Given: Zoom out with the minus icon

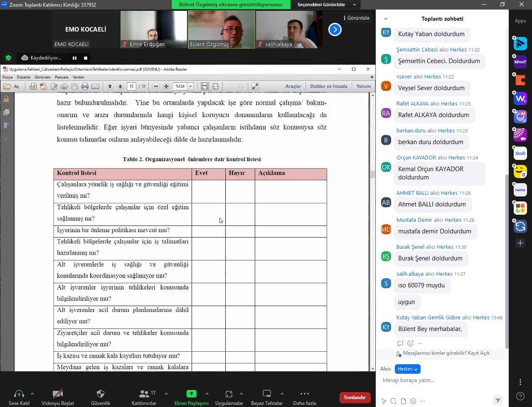Looking at the screenshot, I should coord(156,86).
